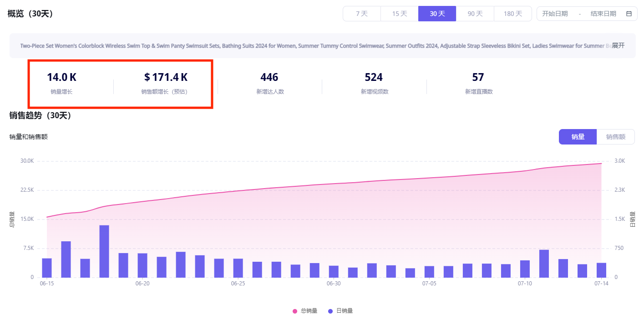Click the pink 总销量 legend dot

pos(295,311)
